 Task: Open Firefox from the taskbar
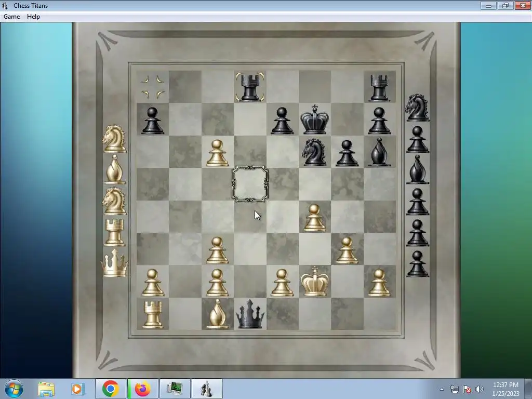[142, 389]
